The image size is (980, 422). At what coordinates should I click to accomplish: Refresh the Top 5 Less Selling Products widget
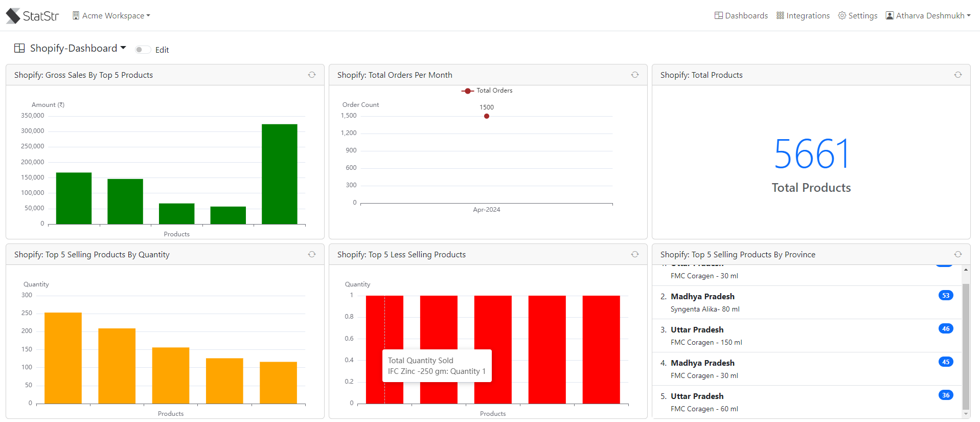pos(635,254)
